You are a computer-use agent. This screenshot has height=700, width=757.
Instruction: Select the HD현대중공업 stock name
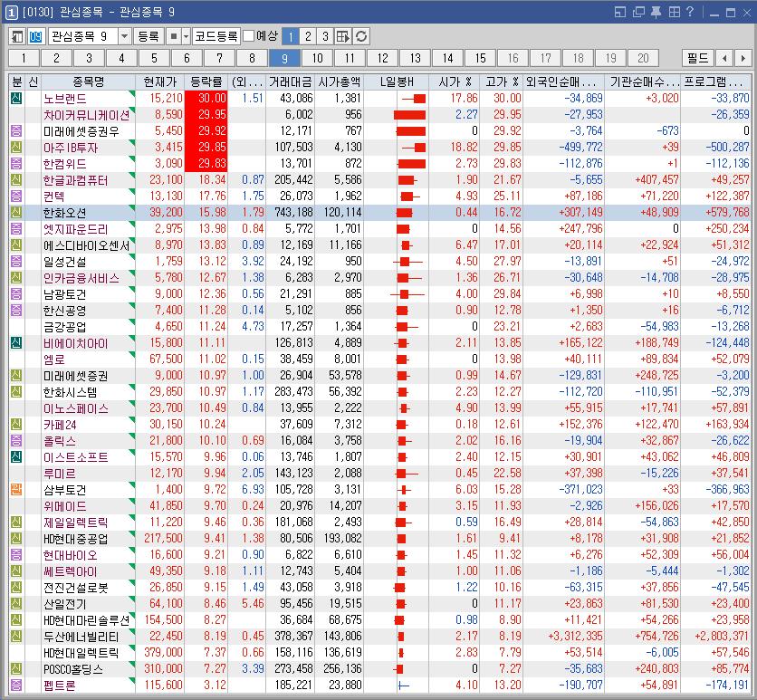75,538
